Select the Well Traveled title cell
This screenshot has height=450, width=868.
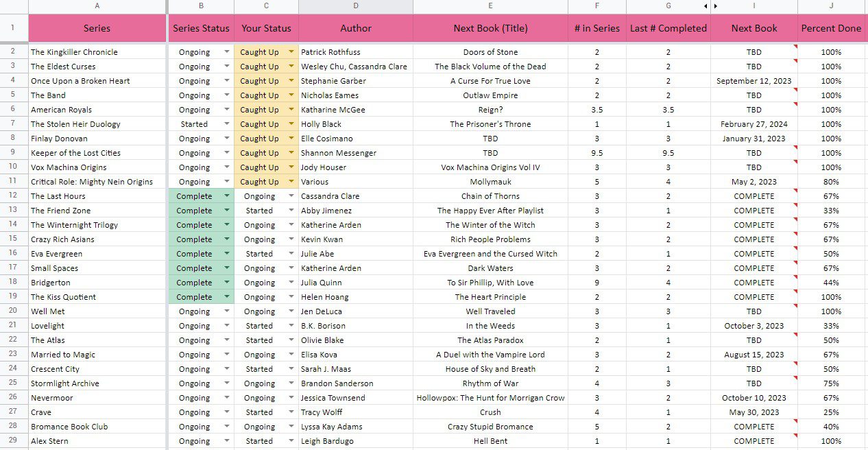click(490, 311)
